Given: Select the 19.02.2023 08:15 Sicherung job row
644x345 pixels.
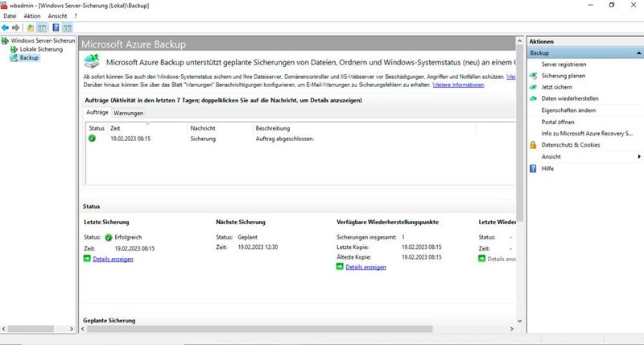Looking at the screenshot, I should click(282, 139).
